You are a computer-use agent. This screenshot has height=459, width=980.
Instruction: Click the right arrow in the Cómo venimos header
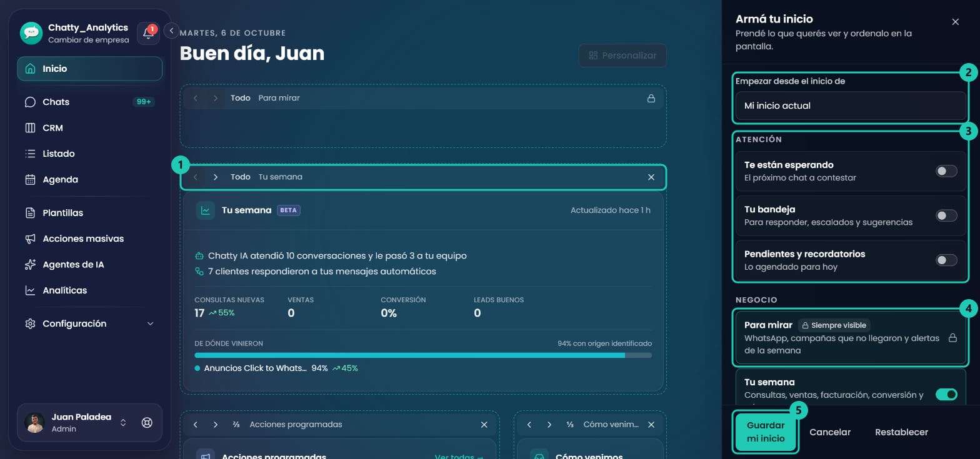pos(549,425)
